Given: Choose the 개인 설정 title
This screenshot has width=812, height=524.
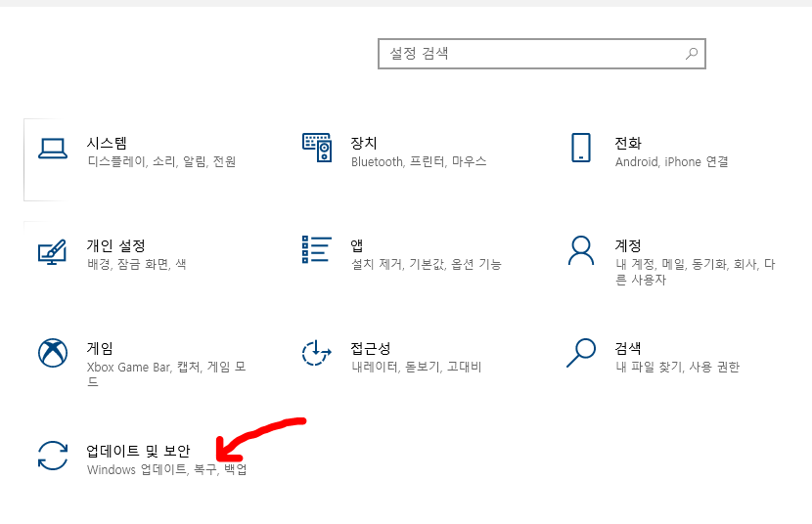Looking at the screenshot, I should coord(116,245).
